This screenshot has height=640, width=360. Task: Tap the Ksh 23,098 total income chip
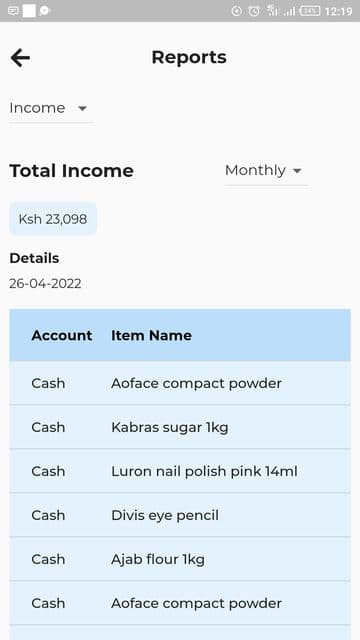point(53,219)
